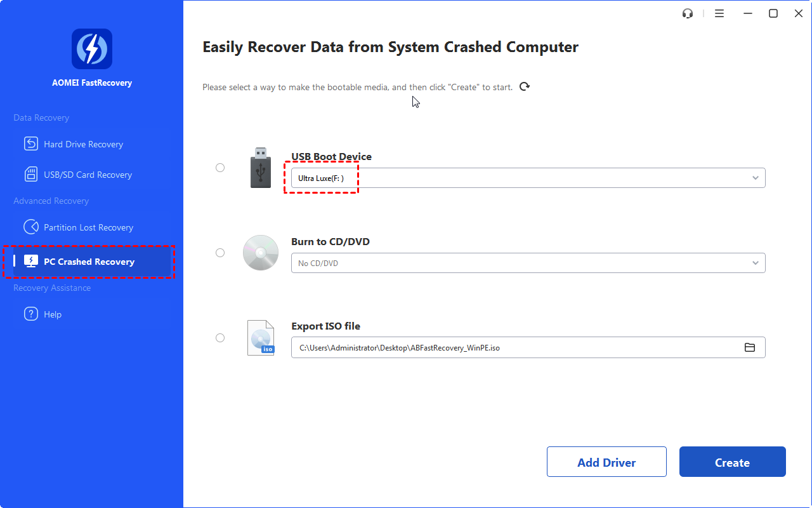Image resolution: width=812 pixels, height=508 pixels.
Task: Click the ISO file icon
Action: [x=261, y=338]
